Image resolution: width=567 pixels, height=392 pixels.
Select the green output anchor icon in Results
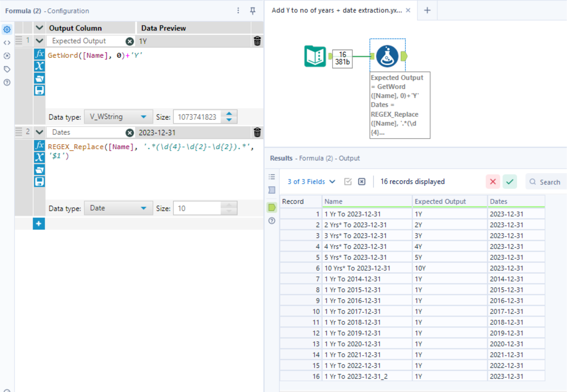click(x=272, y=207)
